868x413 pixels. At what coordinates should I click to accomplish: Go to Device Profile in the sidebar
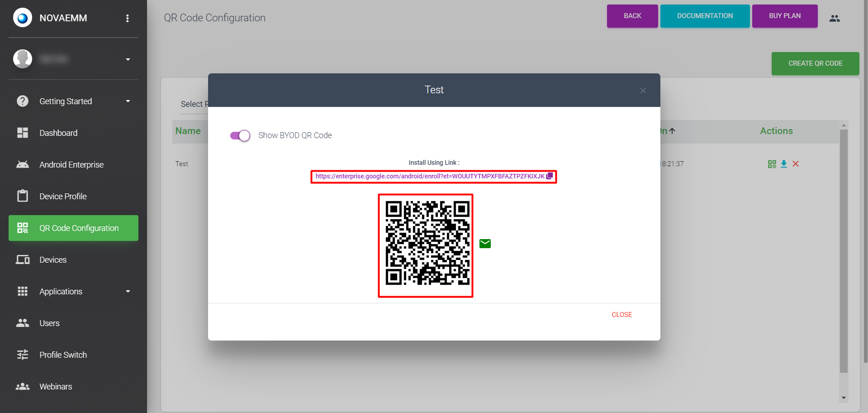tap(63, 197)
